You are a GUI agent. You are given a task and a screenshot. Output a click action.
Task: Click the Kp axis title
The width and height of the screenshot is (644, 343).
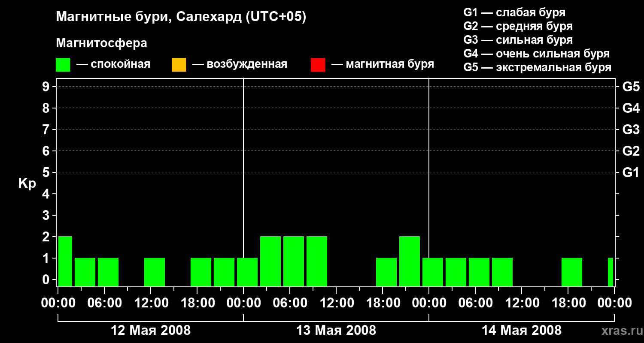coord(27,184)
